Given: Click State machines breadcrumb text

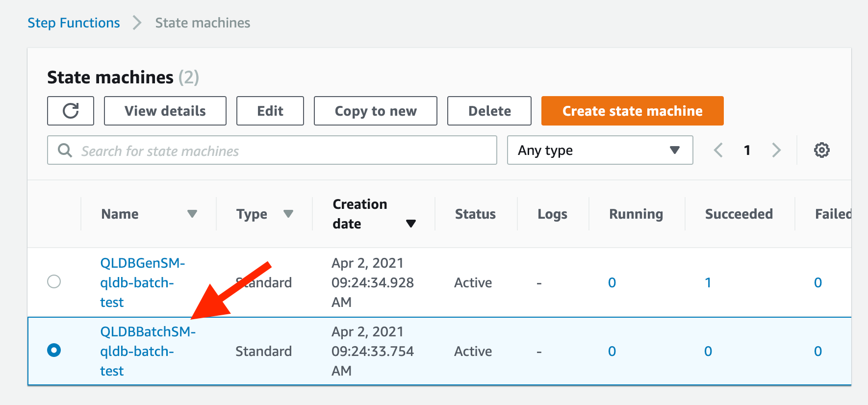Looking at the screenshot, I should pyautogui.click(x=203, y=23).
